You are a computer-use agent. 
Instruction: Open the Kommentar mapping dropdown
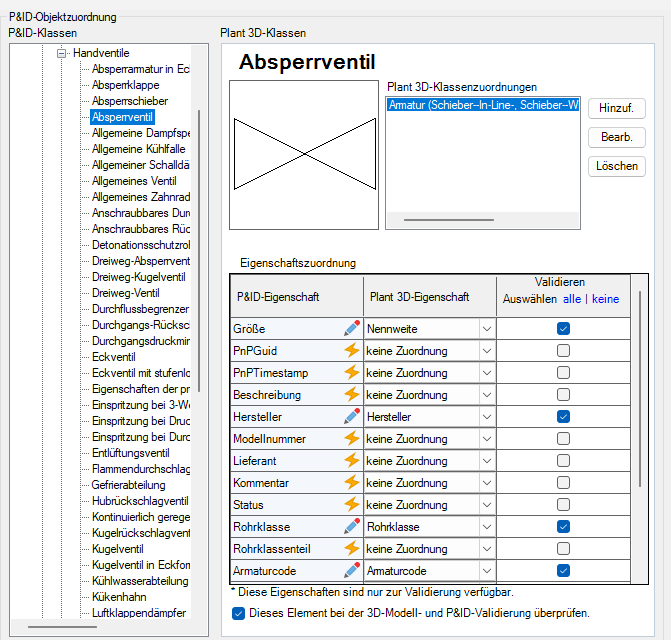[x=487, y=483]
